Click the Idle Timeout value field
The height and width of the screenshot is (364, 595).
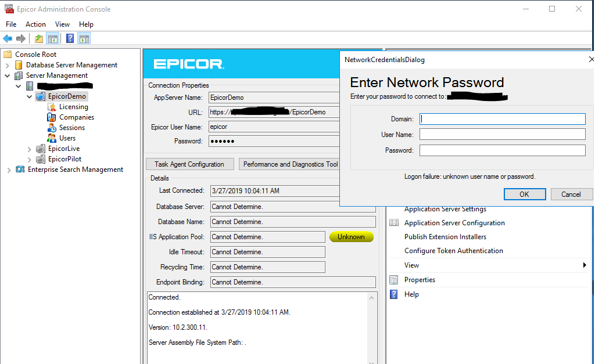pyautogui.click(x=267, y=252)
